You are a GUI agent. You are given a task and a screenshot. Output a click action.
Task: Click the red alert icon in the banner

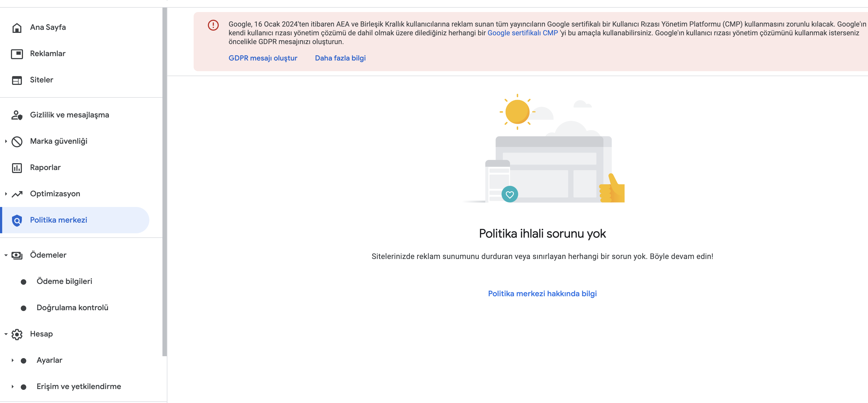pyautogui.click(x=213, y=25)
